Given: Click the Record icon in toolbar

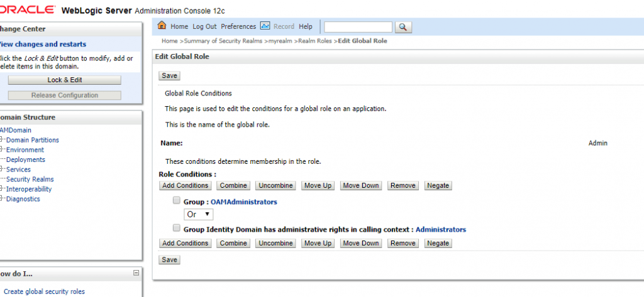Looking at the screenshot, I should 265,26.
